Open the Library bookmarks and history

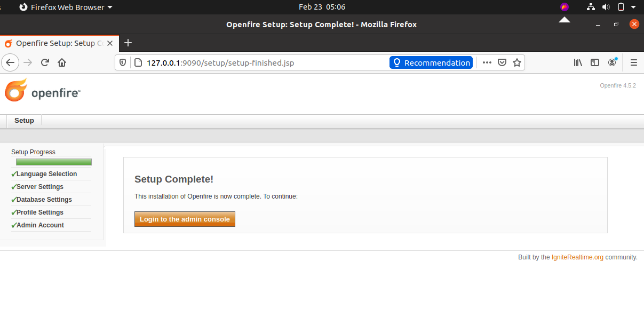[x=578, y=62]
